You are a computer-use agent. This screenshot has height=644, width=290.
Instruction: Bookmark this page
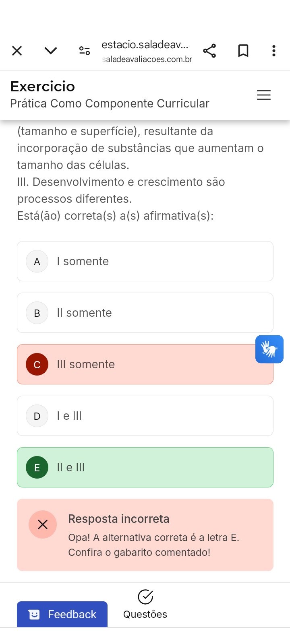point(243,51)
